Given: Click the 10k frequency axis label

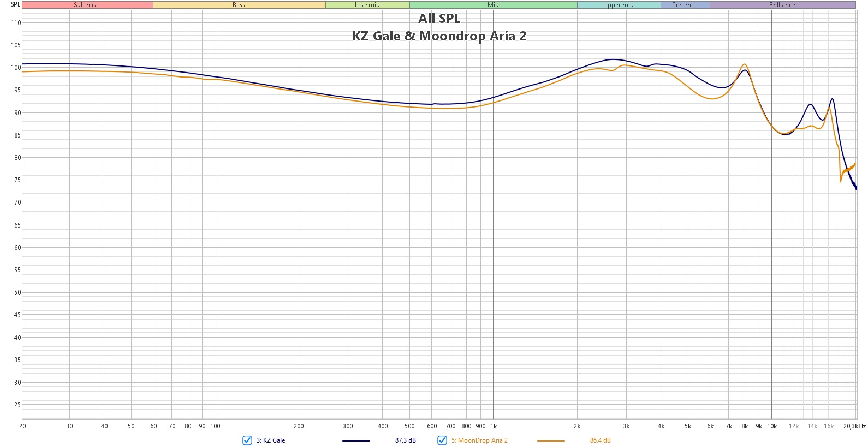Looking at the screenshot, I should point(772,426).
